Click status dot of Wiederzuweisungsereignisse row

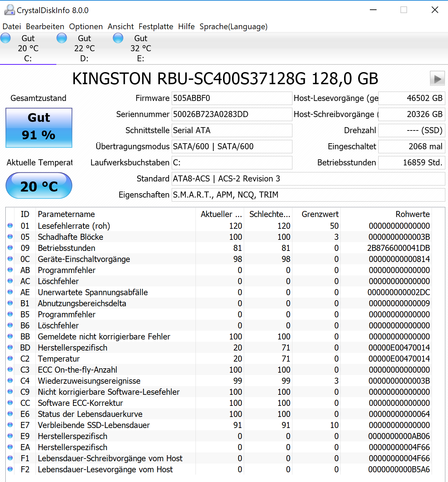click(10, 380)
